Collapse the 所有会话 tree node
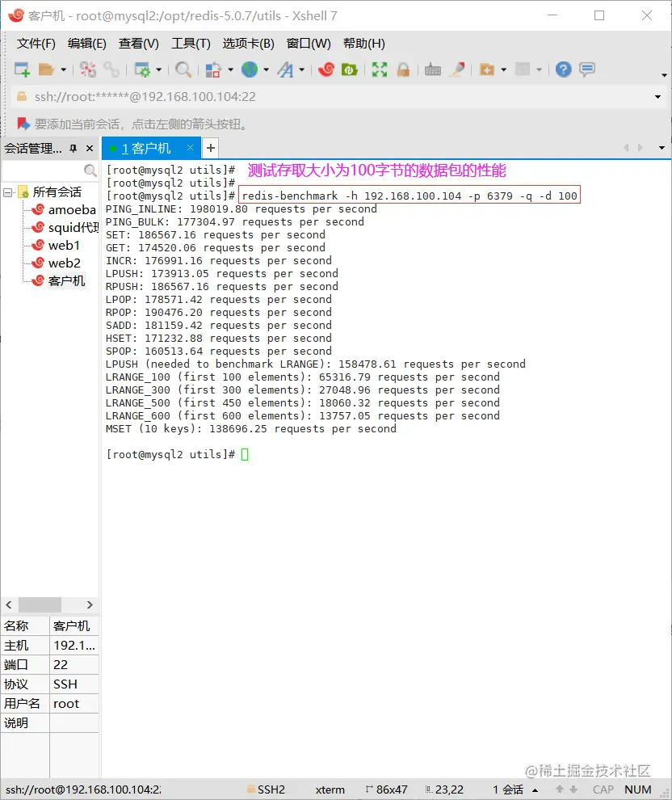The height and width of the screenshot is (800, 672). click(x=7, y=192)
